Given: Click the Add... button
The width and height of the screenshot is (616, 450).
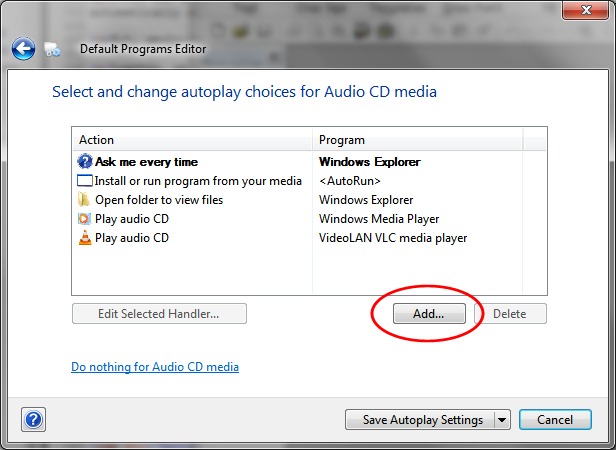Looking at the screenshot, I should 429,314.
